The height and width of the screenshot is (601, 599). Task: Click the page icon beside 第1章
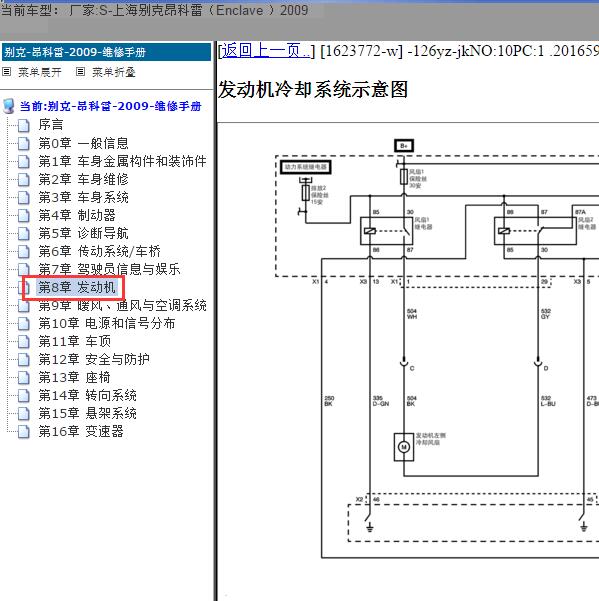[x=24, y=161]
